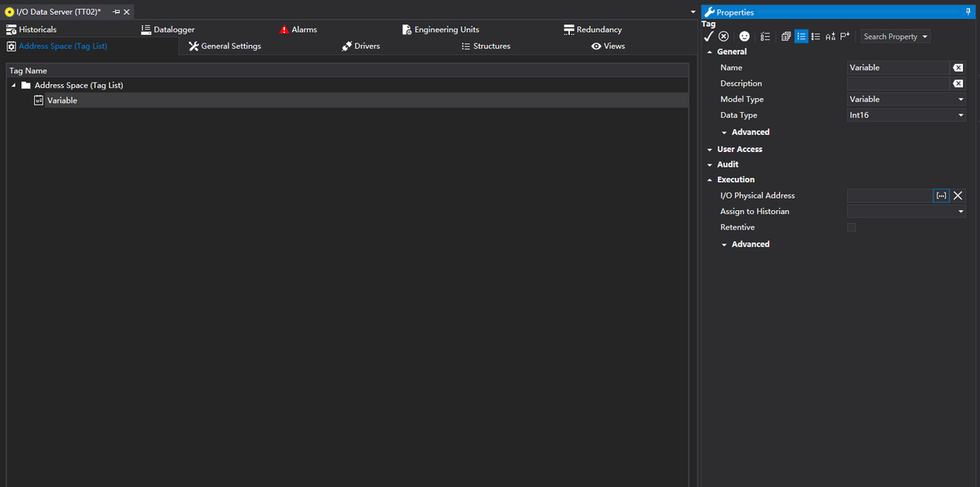The height and width of the screenshot is (487, 980).
Task: Clear the Description field with its X icon
Action: 958,83
